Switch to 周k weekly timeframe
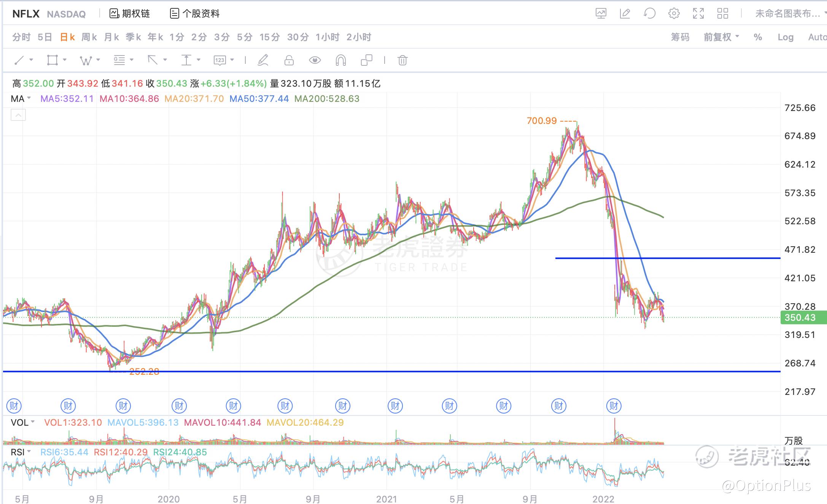Image resolution: width=827 pixels, height=504 pixels. [x=89, y=37]
